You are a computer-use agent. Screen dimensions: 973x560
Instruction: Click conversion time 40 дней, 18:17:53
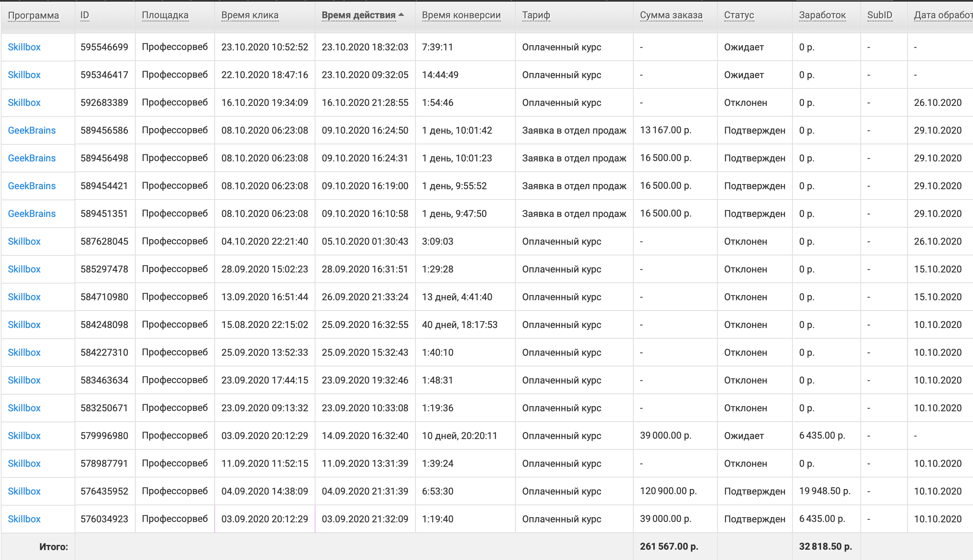click(x=460, y=325)
